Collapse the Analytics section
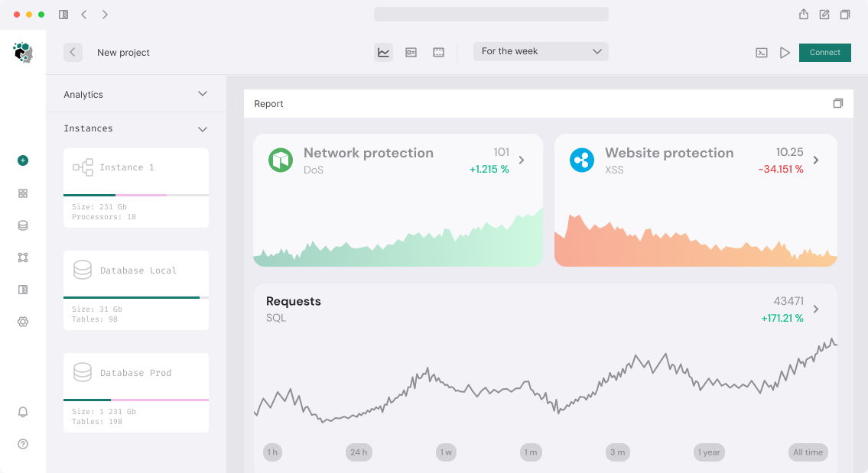The height and width of the screenshot is (473, 868). pos(203,94)
